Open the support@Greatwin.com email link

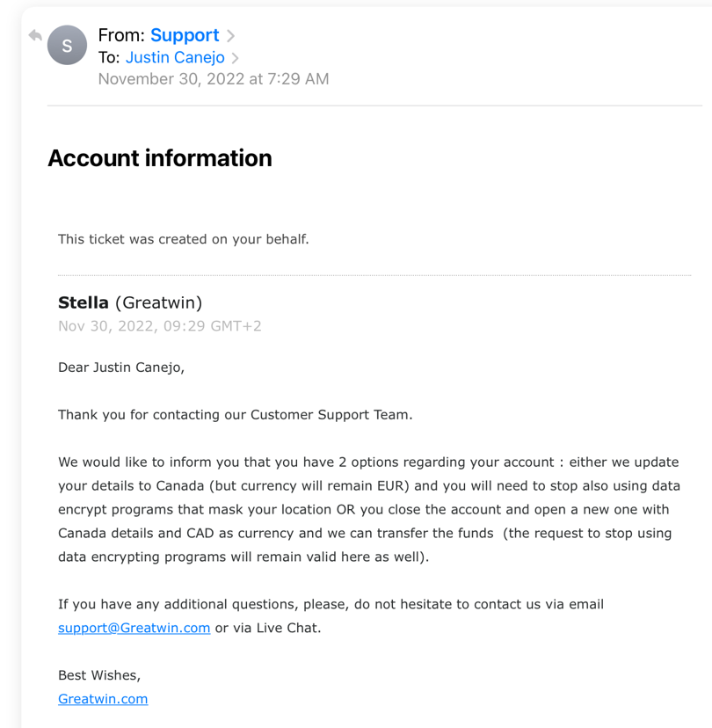[x=134, y=628]
